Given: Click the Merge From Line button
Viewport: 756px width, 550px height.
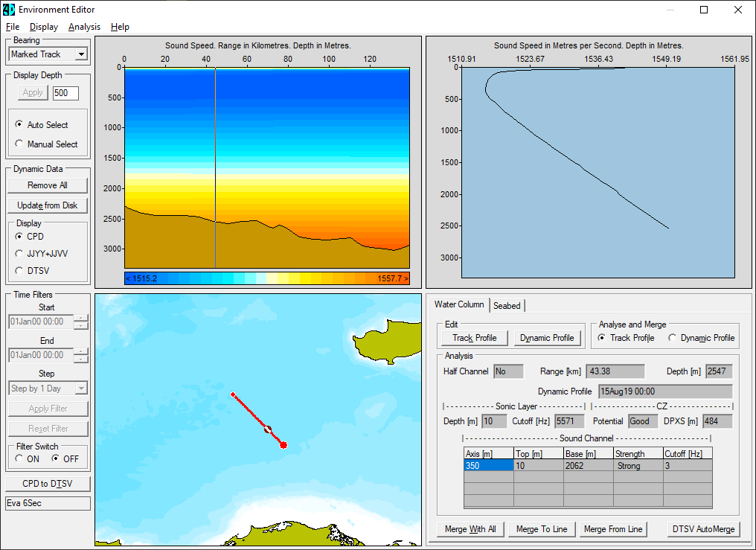Looking at the screenshot, I should [x=613, y=529].
